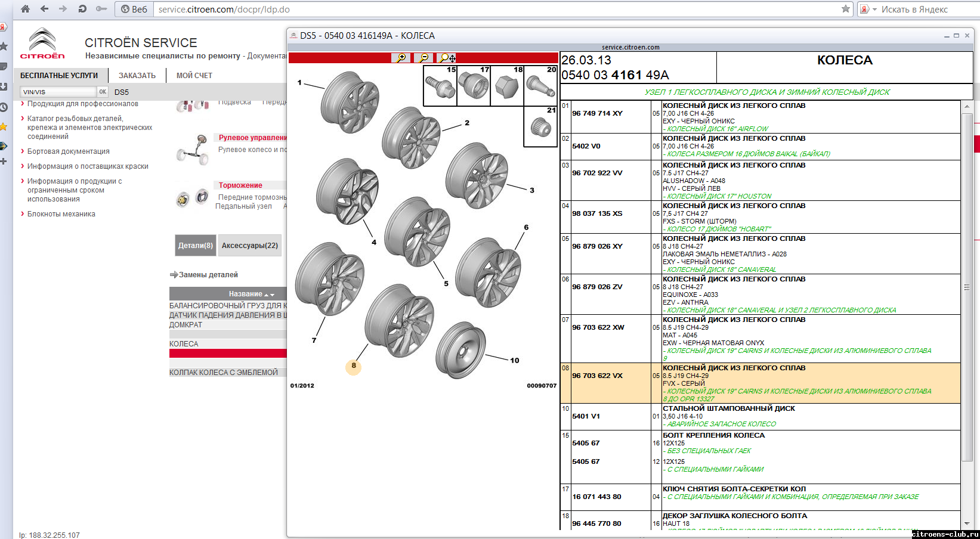The width and height of the screenshot is (980, 539).
Task: Open the МОЙ СЧЕТ tab
Action: pos(194,76)
